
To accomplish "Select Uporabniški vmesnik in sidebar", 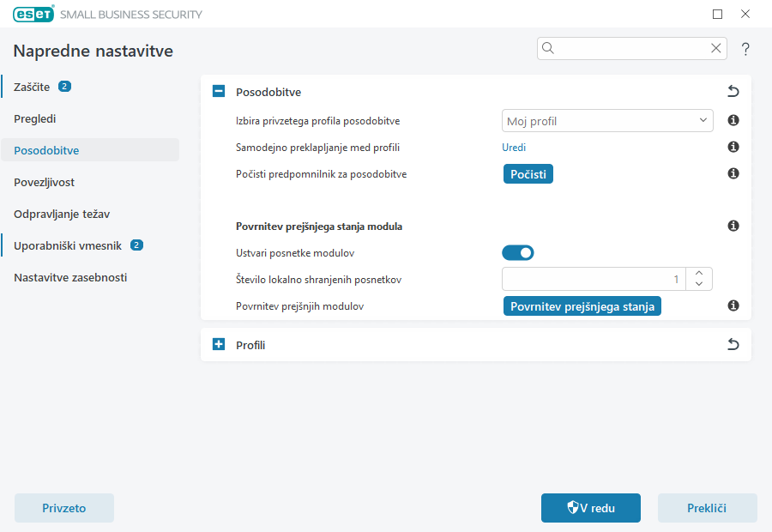I will click(x=67, y=245).
